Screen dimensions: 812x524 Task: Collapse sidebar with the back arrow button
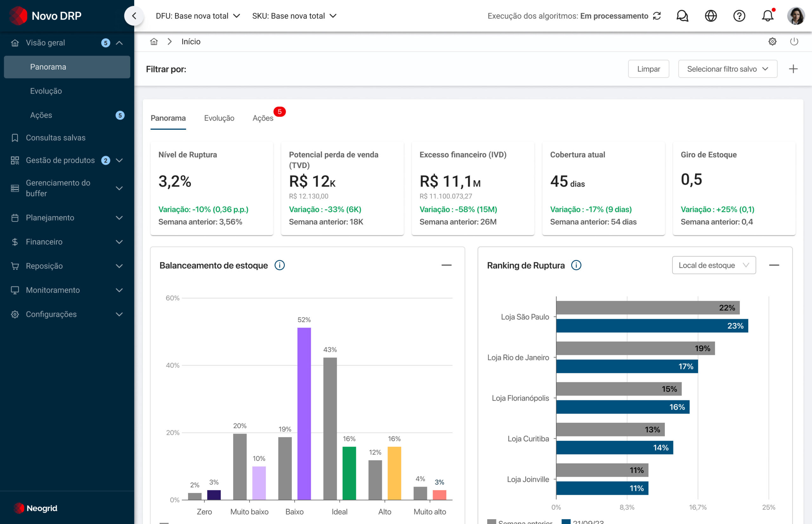coord(134,16)
